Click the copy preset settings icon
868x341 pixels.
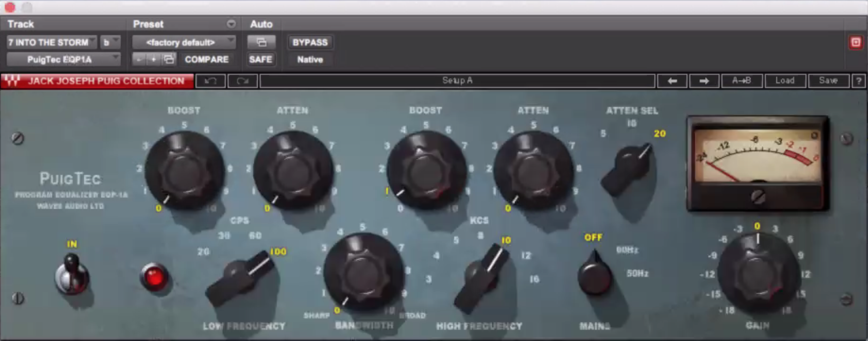(169, 59)
